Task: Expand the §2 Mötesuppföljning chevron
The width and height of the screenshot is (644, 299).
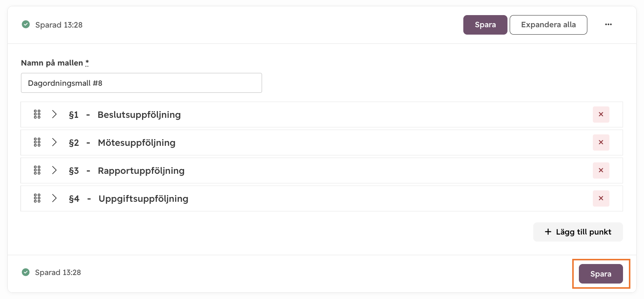Action: [x=54, y=142]
